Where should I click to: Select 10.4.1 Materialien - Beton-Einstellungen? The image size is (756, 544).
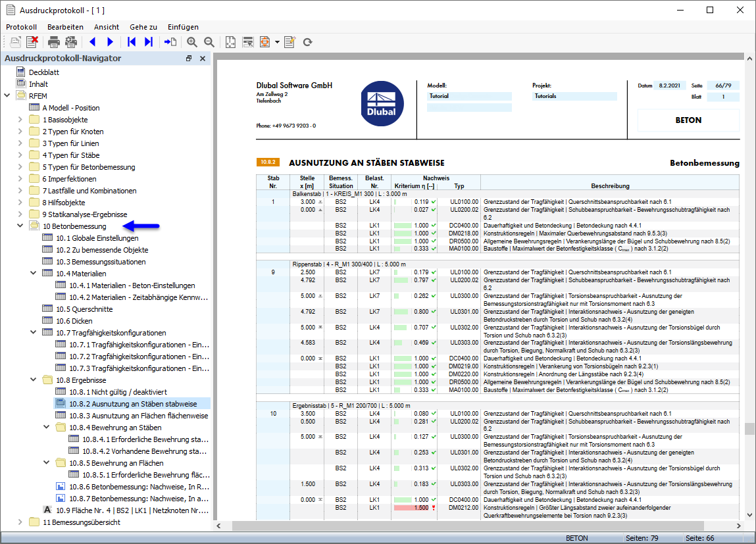pos(132,285)
